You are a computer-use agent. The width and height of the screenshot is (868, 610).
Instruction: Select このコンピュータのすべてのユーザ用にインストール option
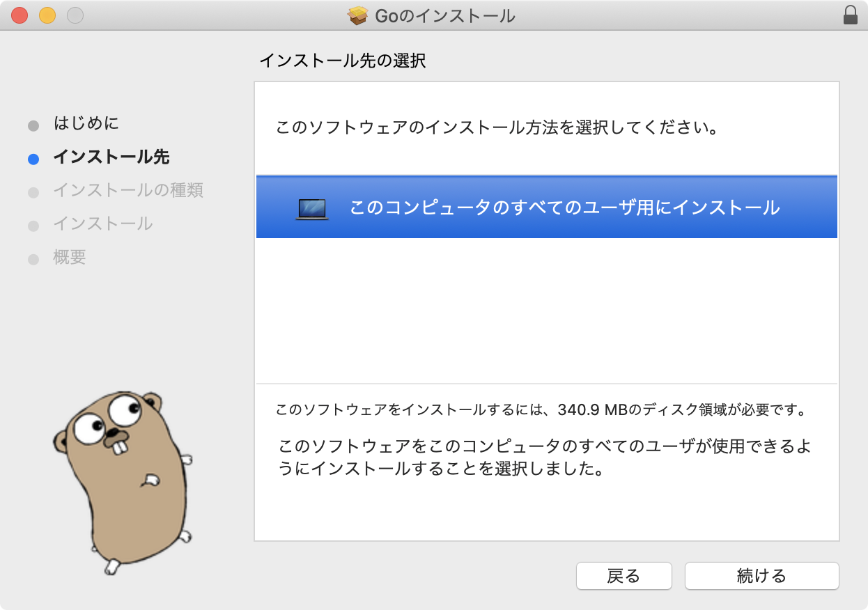tap(546, 207)
